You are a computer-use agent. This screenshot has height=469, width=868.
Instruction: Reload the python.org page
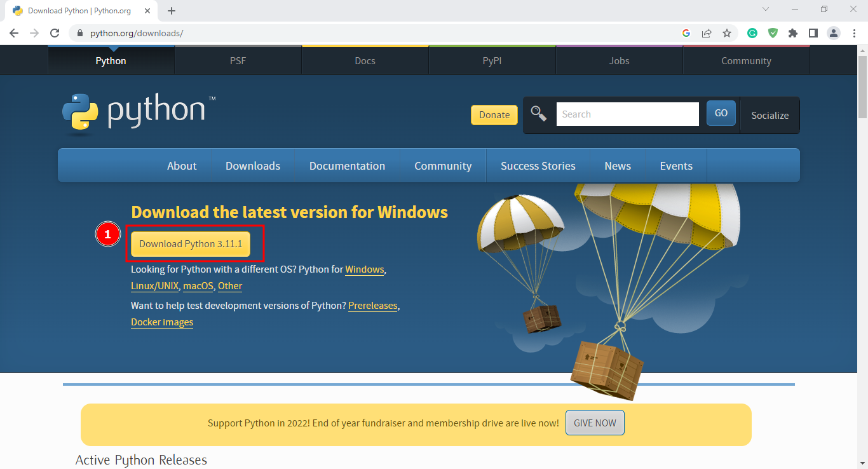coord(55,33)
